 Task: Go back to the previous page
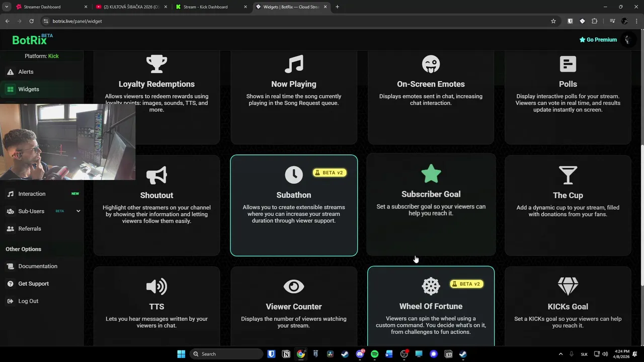pos(7,21)
